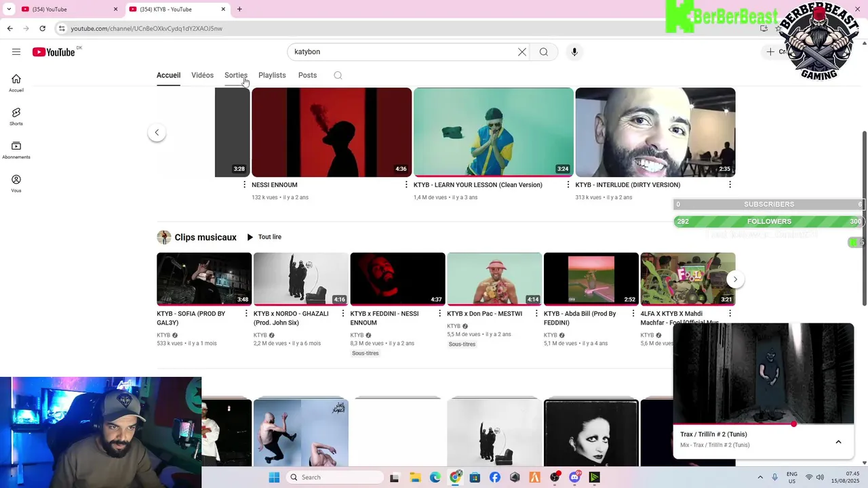Open Abonnements from the sidebar
This screenshot has height=488, width=868.
click(16, 150)
